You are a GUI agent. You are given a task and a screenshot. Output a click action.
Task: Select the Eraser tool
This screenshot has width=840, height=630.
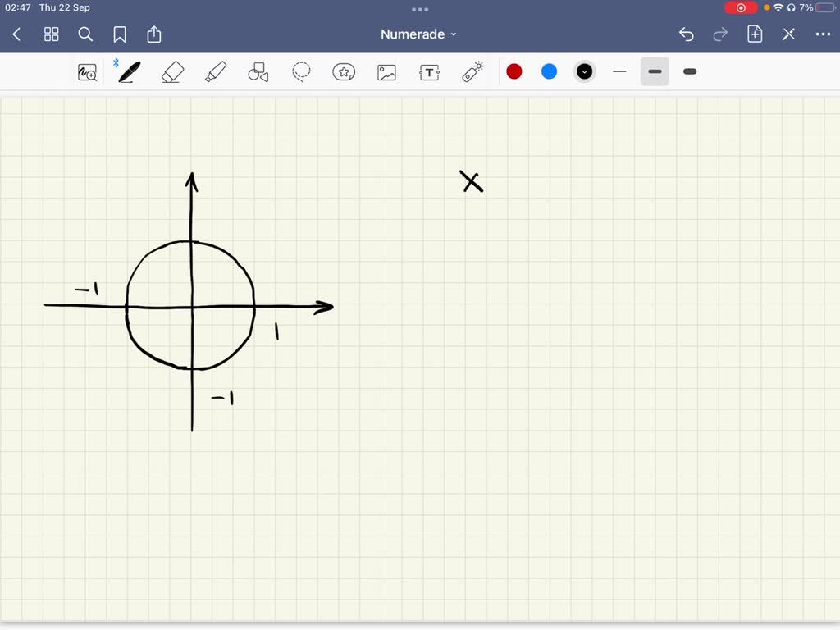[173, 71]
